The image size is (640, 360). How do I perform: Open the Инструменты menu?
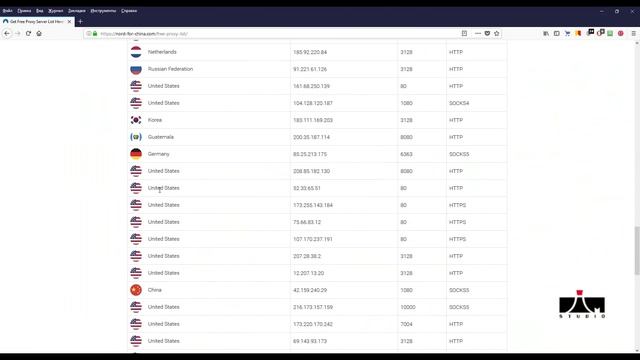[103, 11]
